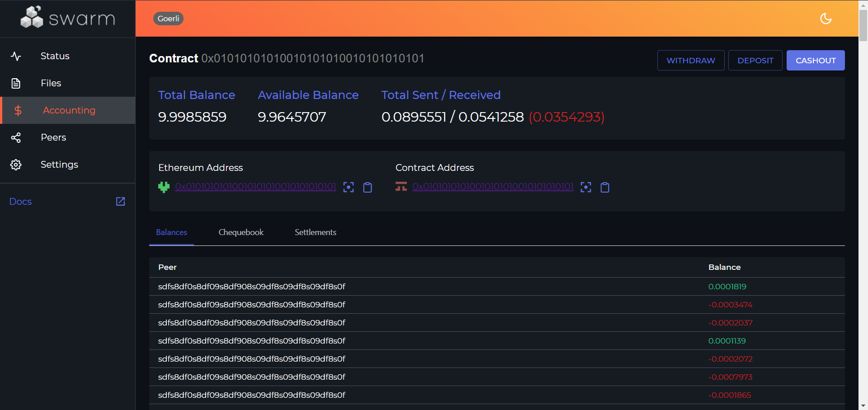Switch to the Chequebook tab
The width and height of the screenshot is (868, 410).
tap(241, 232)
